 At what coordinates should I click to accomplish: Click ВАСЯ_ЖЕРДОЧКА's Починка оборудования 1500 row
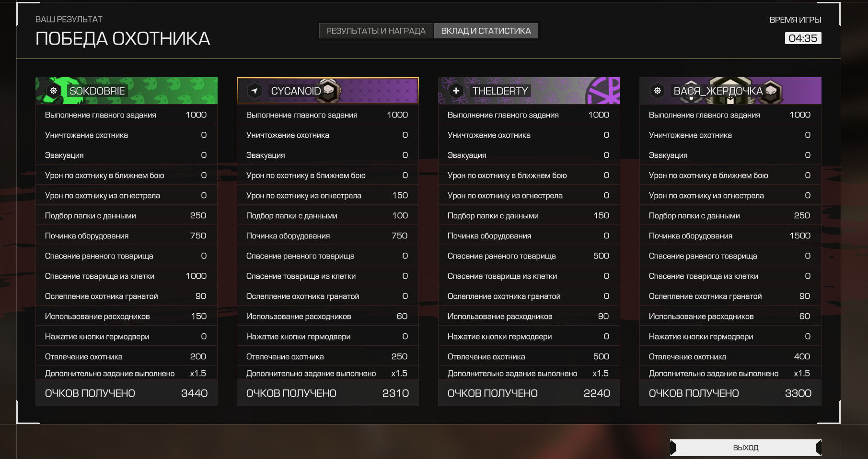pyautogui.click(x=730, y=236)
